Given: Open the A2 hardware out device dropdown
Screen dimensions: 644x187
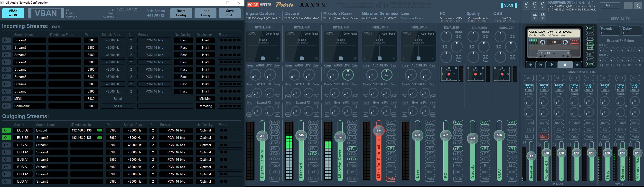Looking at the screenshot, I should pos(534,5).
